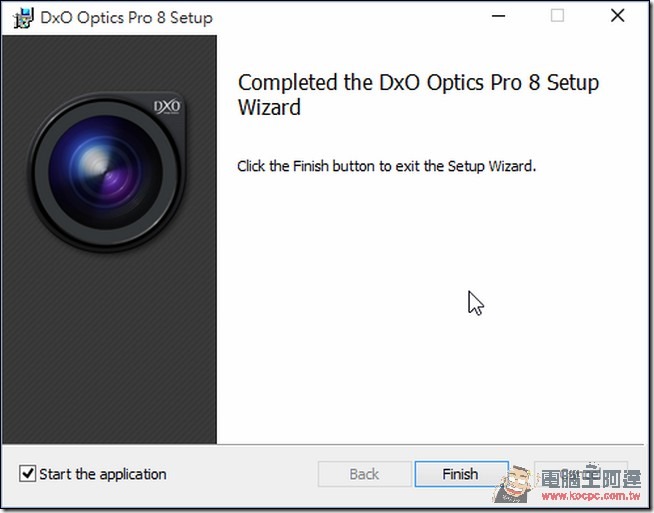
Task: Click the empty white wizard content area
Action: pyautogui.click(x=430, y=309)
